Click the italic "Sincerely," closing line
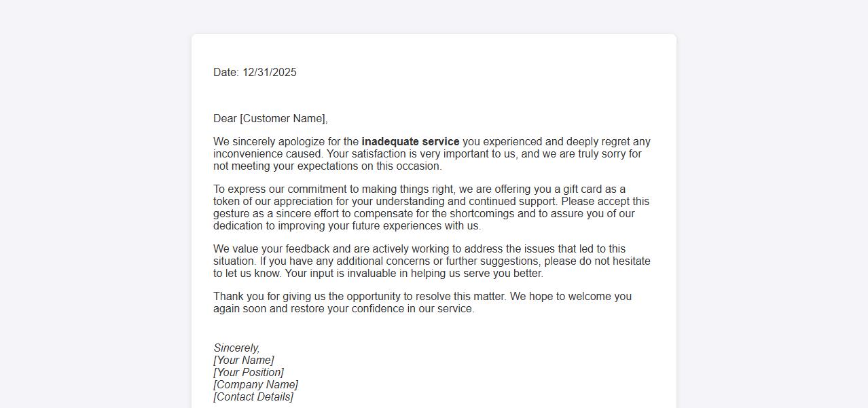This screenshot has height=408, width=868. pyautogui.click(x=236, y=348)
